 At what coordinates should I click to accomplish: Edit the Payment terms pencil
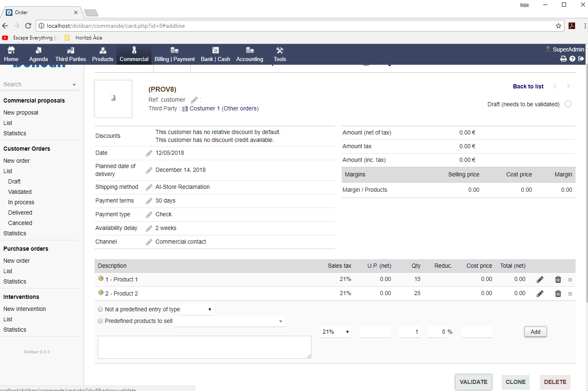tap(149, 201)
